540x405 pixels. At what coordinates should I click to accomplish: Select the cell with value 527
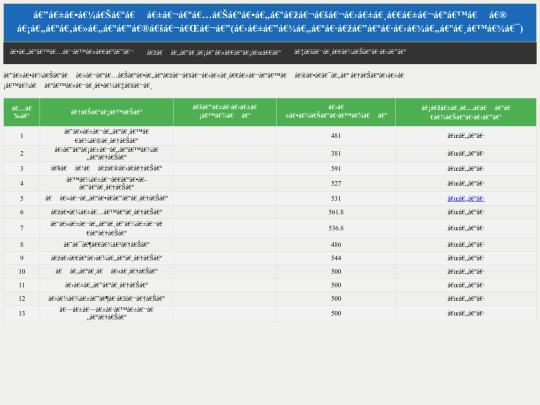(336, 183)
